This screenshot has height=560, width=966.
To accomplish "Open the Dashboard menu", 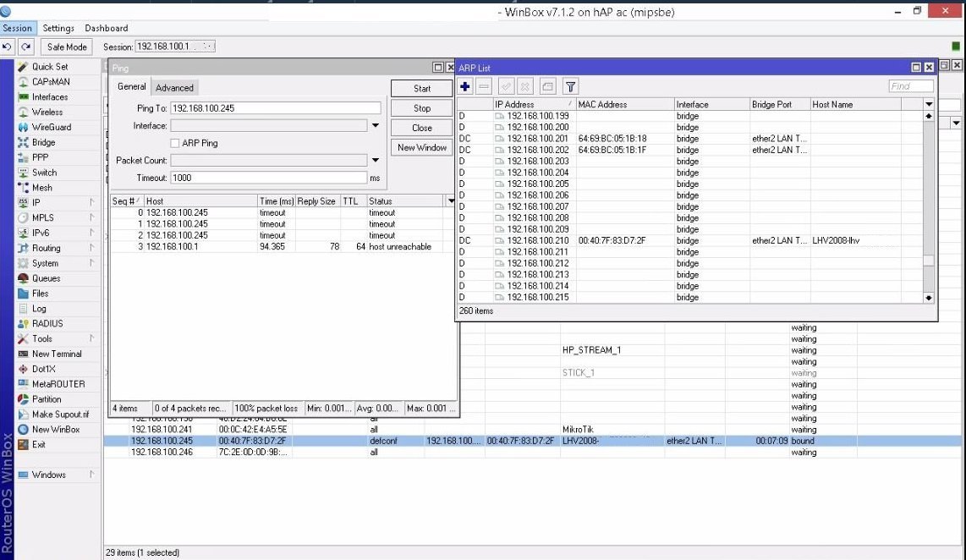I will (x=107, y=28).
